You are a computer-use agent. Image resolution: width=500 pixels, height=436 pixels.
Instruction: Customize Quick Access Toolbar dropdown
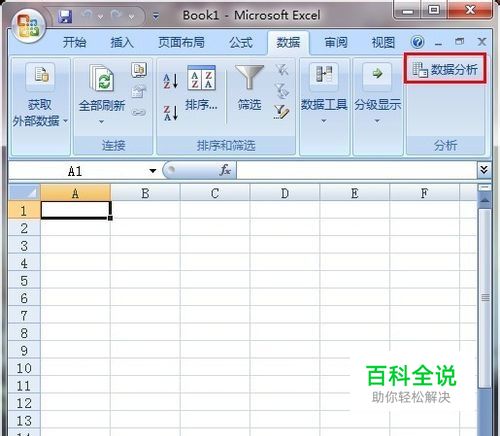tap(155, 16)
